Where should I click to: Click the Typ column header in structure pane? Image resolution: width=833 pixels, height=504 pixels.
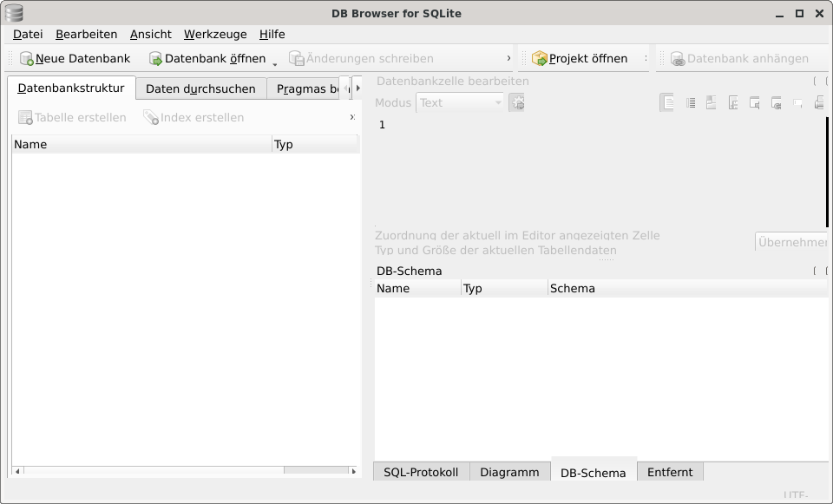pos(316,145)
